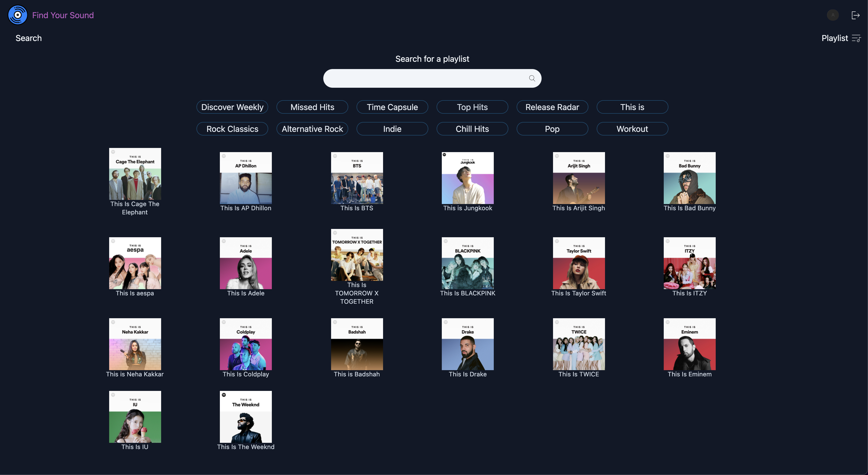Select This Is Cage The Elephant thumbnail

[135, 174]
